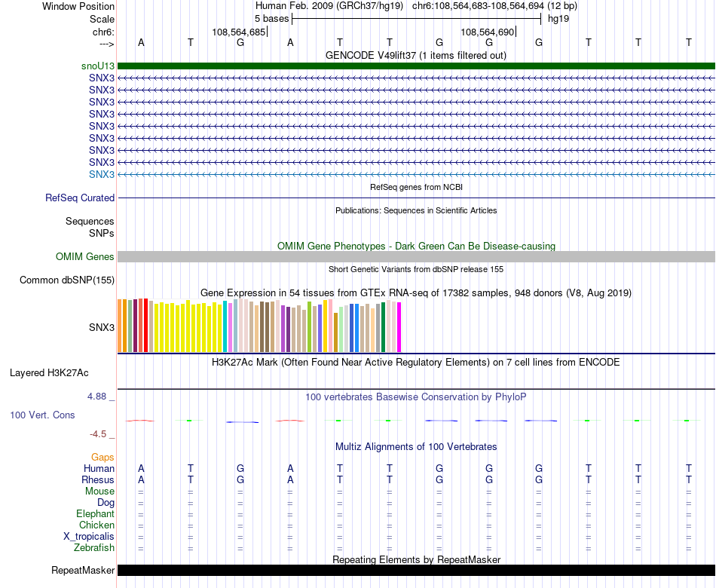This screenshot has width=716, height=588.
Task: Open the GTEx "Gene Expression in 54 tissues" title
Action: pos(416,292)
